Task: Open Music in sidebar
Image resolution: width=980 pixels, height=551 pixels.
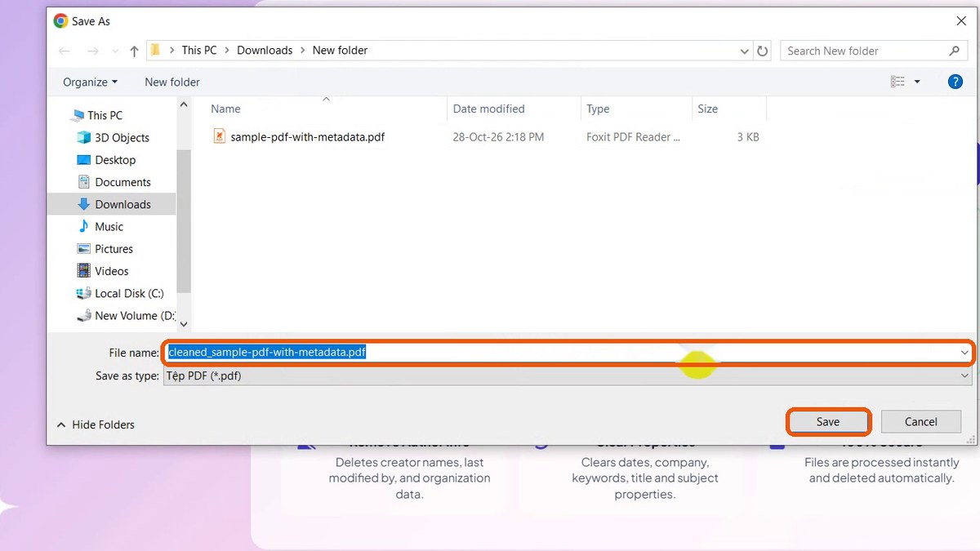Action: [x=109, y=226]
